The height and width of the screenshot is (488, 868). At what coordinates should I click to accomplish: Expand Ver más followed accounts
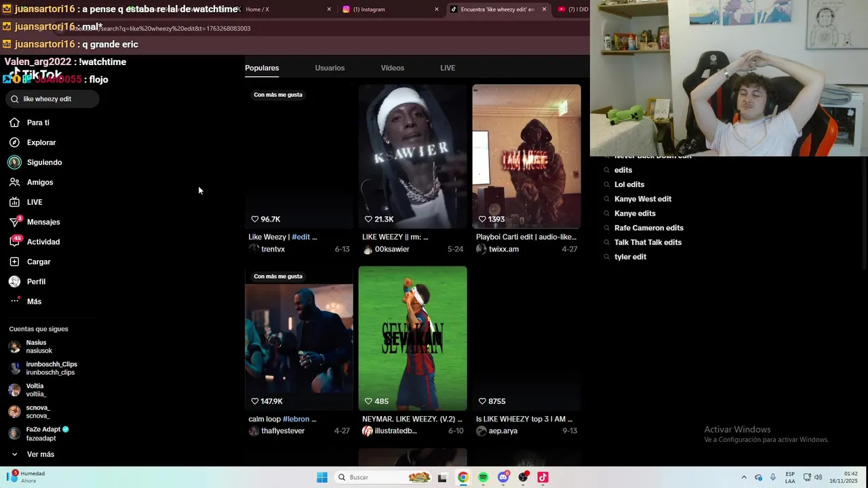click(31, 454)
